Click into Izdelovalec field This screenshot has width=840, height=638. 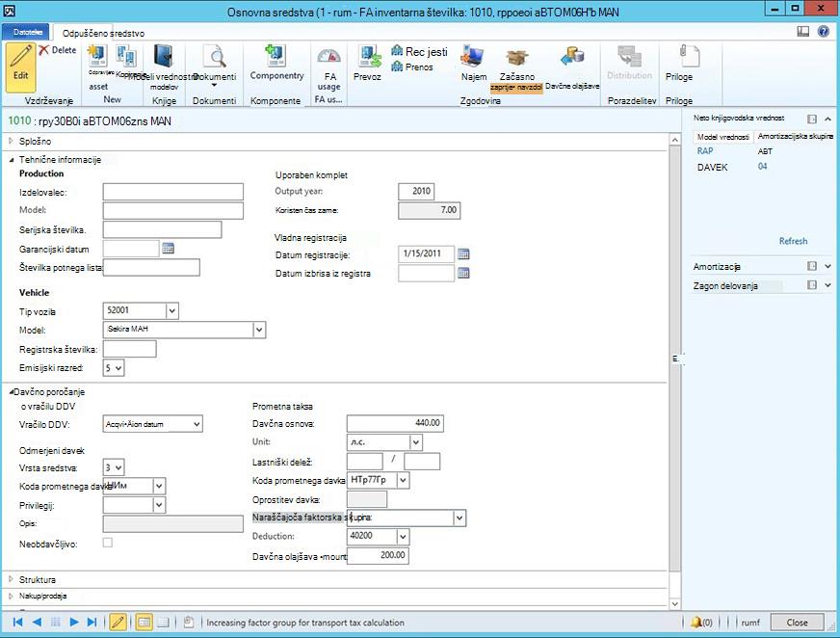pyautogui.click(x=173, y=192)
